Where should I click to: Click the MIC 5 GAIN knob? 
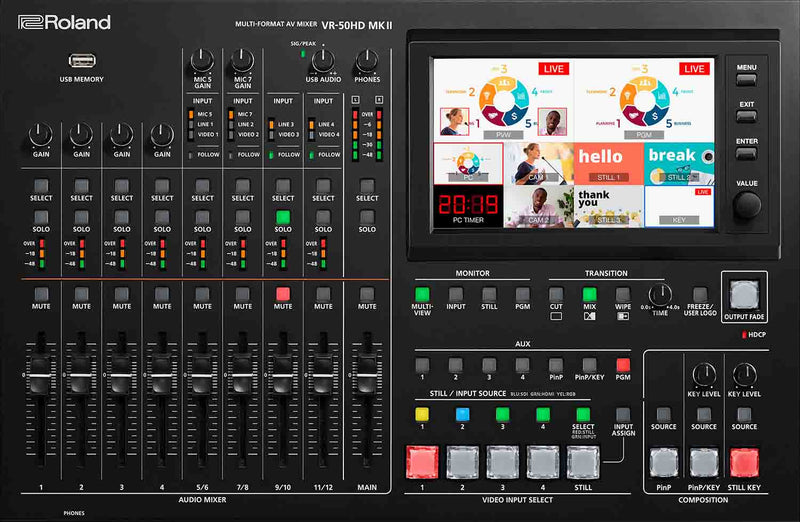tap(202, 61)
